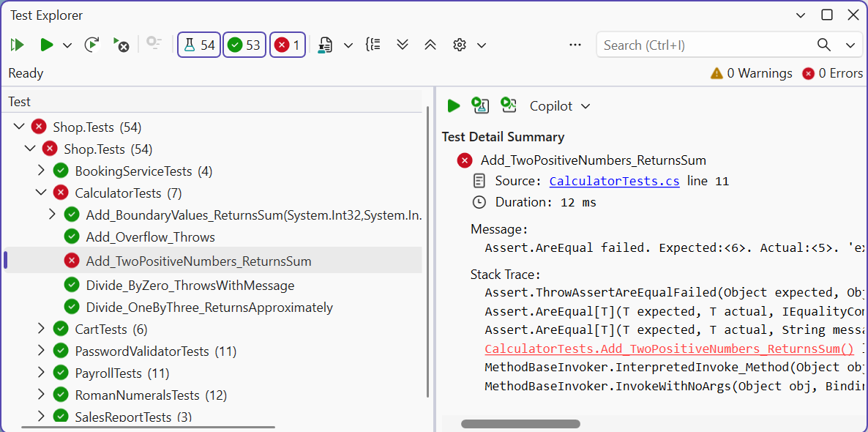Toggle the failed tests filter showing 1
This screenshot has width=868, height=432.
288,45
